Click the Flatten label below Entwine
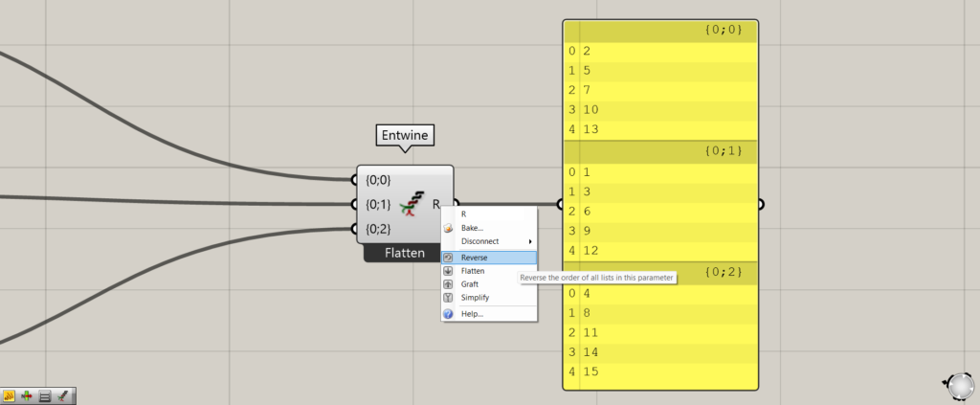 coord(405,254)
